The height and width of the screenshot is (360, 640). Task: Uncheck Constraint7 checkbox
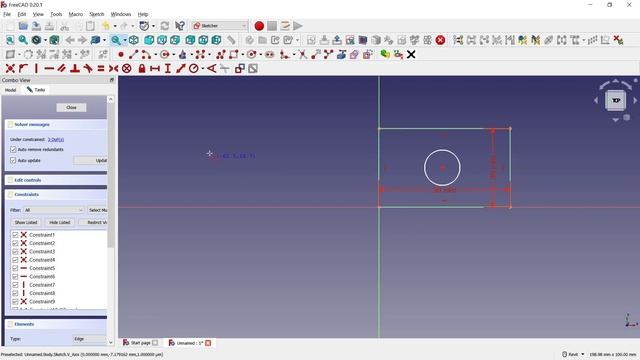coord(15,284)
